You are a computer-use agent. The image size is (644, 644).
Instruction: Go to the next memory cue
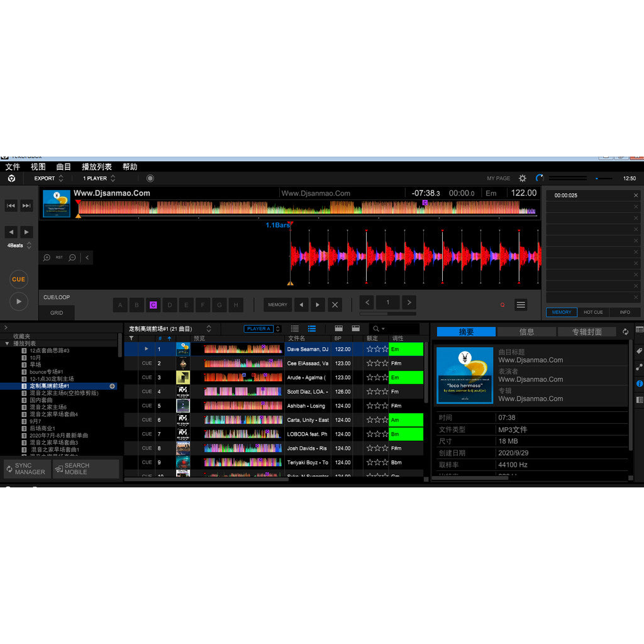pos(318,305)
